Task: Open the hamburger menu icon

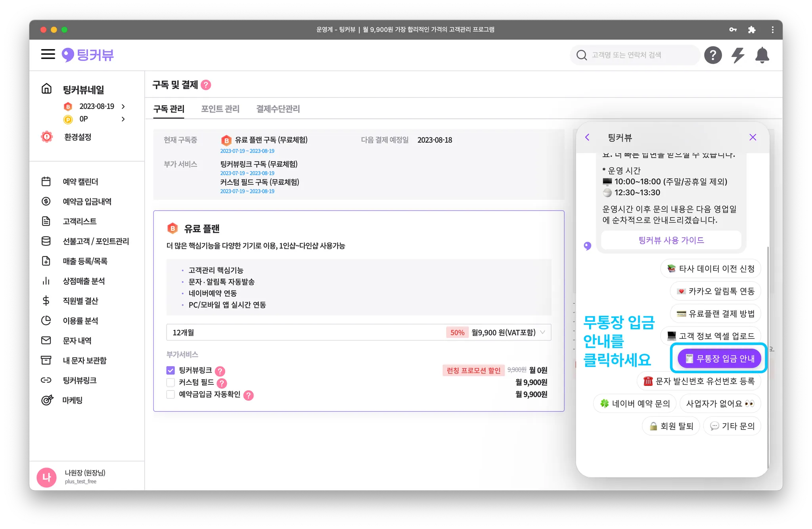Action: [48, 54]
